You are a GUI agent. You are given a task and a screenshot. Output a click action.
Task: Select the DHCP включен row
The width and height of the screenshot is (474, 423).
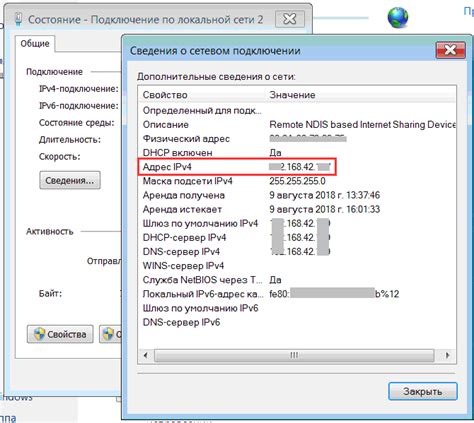297,153
